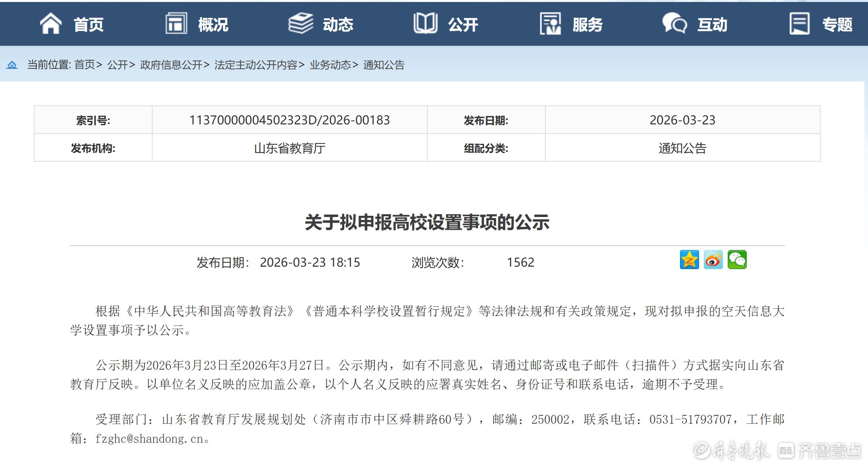Click the index number 11370000004502323D/2026-00183 cell
868x467 pixels.
point(289,120)
